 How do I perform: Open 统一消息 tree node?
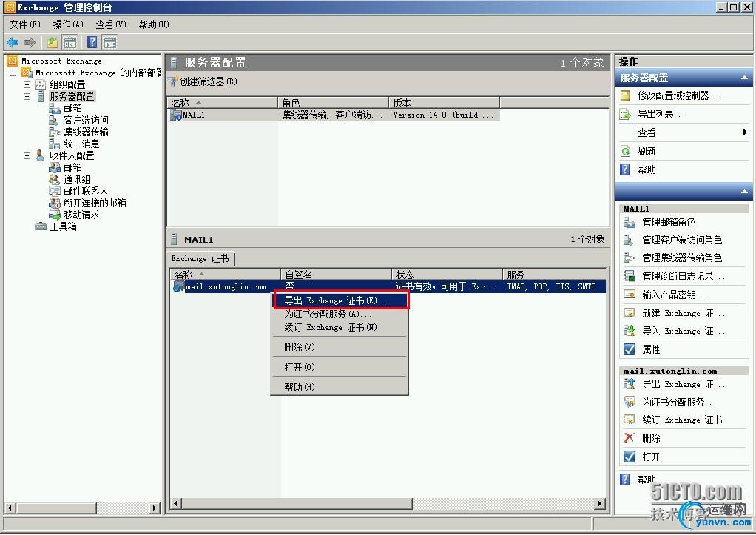(x=81, y=144)
